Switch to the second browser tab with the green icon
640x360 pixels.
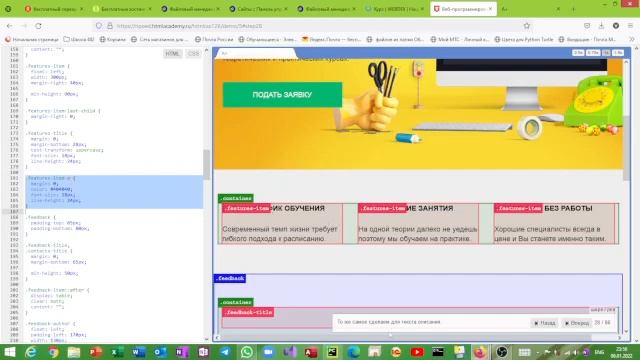tap(122, 9)
